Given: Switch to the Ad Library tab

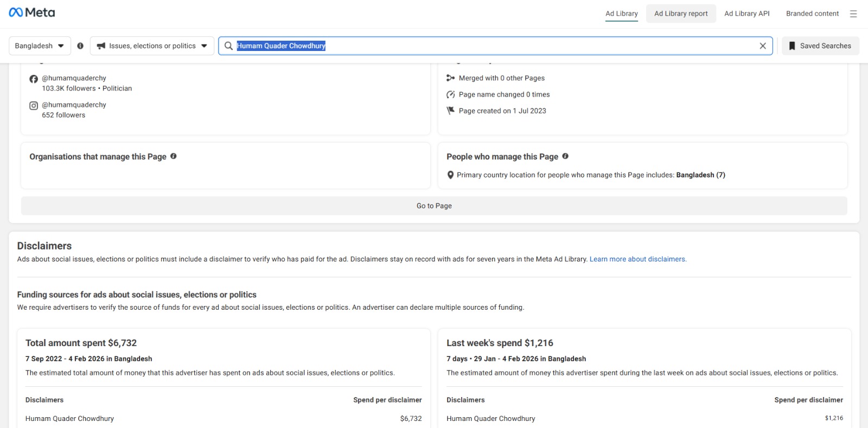Looking at the screenshot, I should tap(622, 14).
